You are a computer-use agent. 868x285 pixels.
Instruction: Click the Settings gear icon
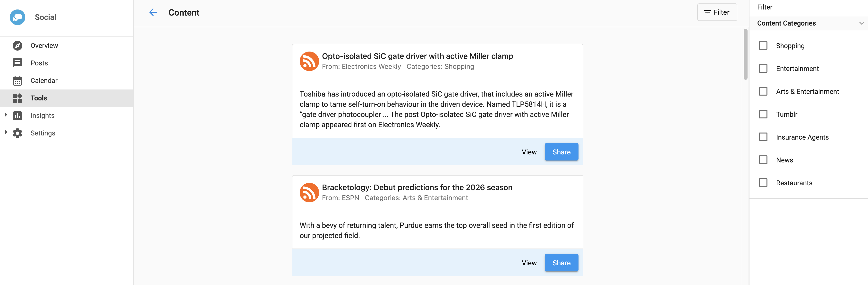pos(17,133)
